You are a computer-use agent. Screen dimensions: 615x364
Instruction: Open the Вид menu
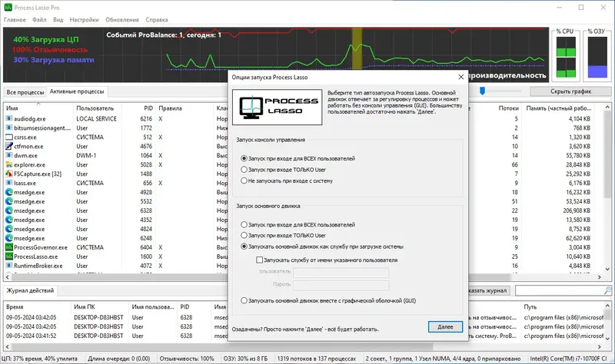pos(58,20)
